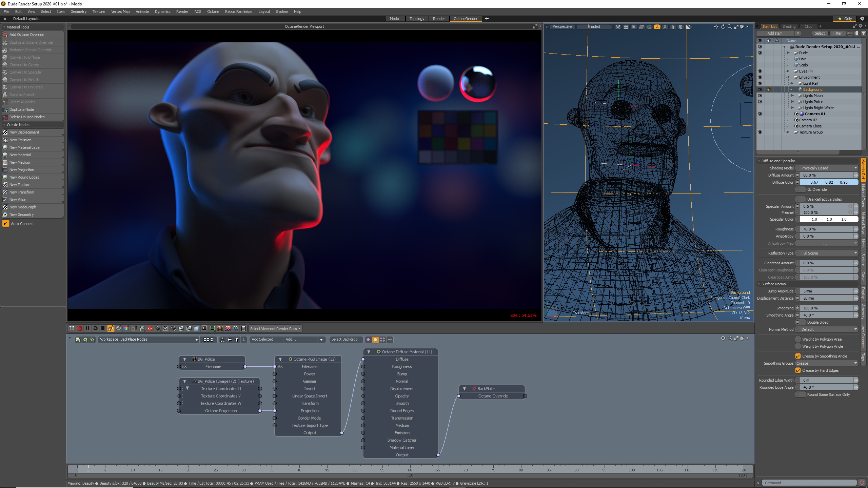The width and height of the screenshot is (868, 488).
Task: Expand the Lights Police group in item list
Action: coord(792,102)
